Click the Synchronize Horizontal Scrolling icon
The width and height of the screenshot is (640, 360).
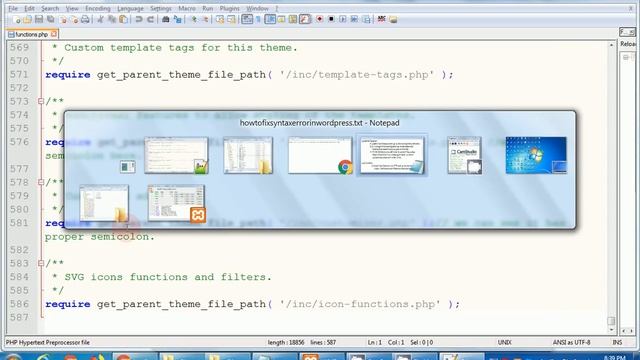(231, 19)
